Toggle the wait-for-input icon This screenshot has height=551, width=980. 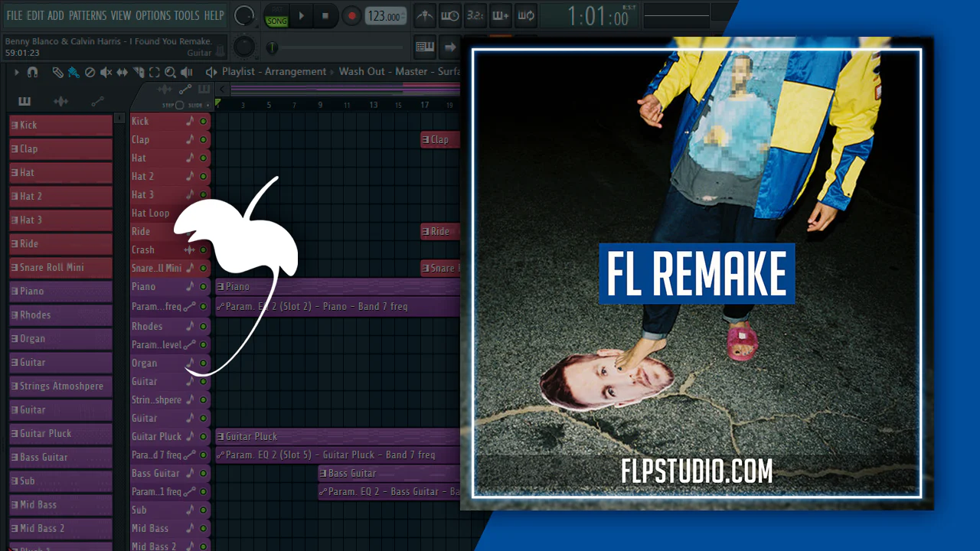[x=449, y=16]
